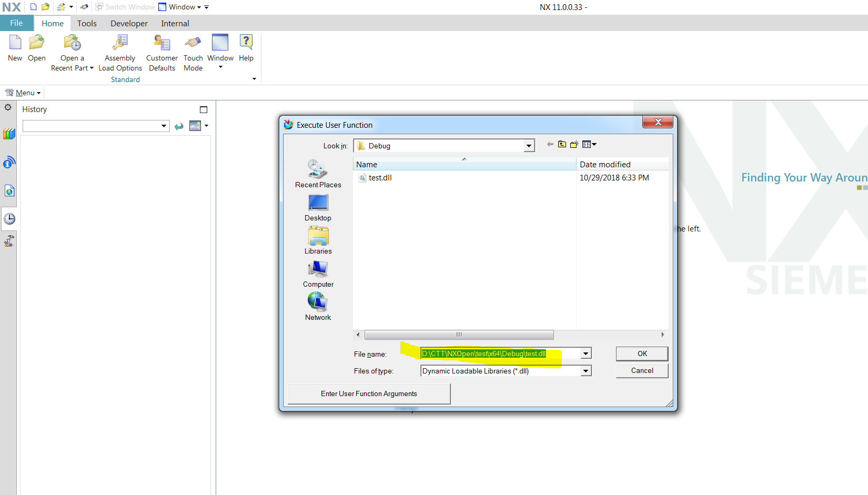Click the New file ribbon button
Screen dimensions: 868x495
tap(15, 48)
